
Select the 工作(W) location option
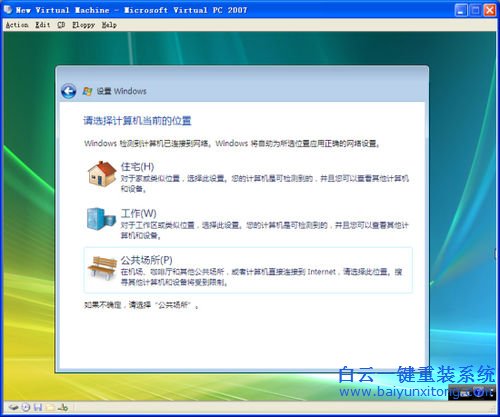(248, 224)
